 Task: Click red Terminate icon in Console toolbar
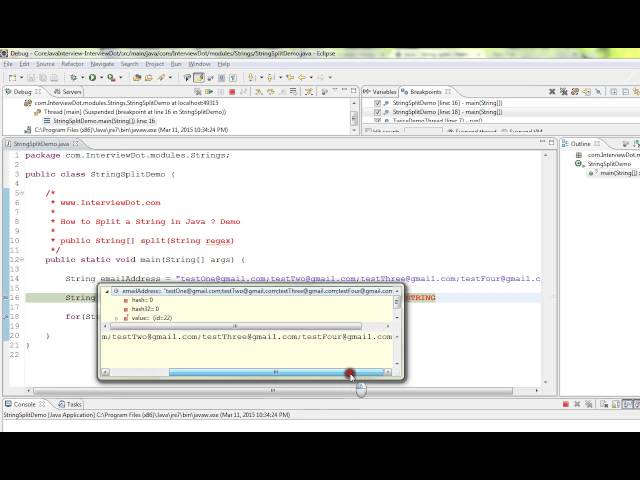coord(565,404)
